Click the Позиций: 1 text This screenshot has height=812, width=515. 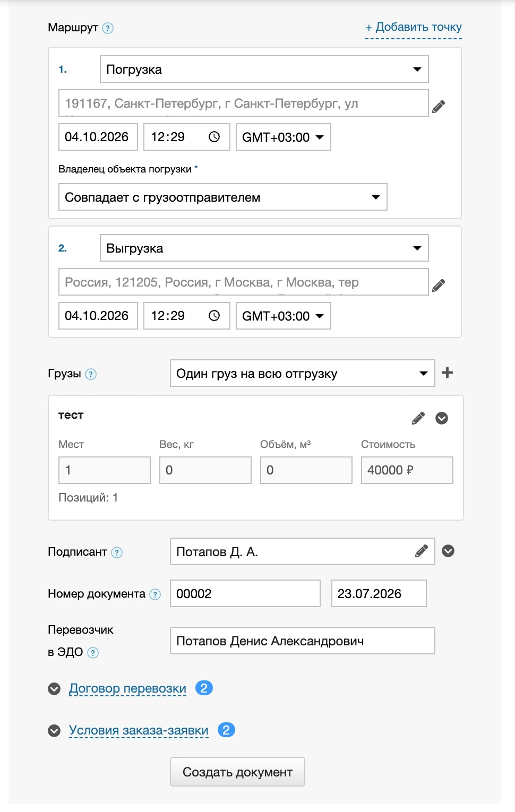(88, 498)
